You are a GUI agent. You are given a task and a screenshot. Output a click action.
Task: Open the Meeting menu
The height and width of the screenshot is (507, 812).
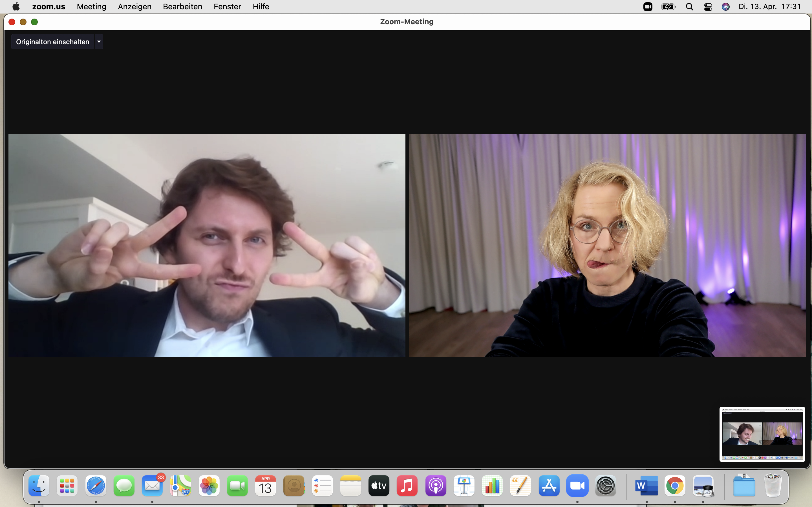point(91,7)
